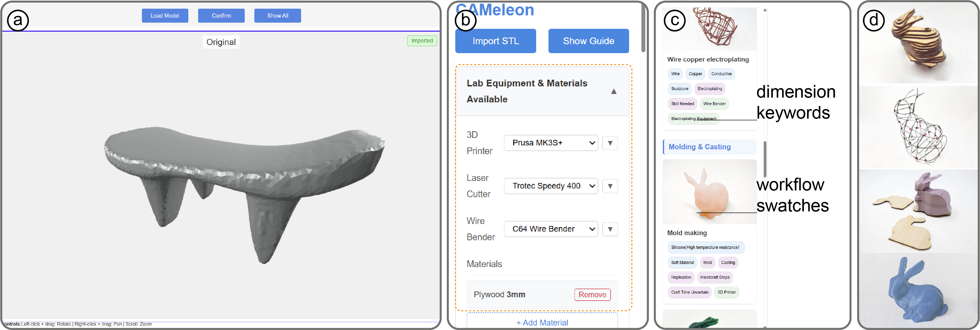980x330 pixels.
Task: Select the Electroplating keyword tag
Action: click(709, 89)
